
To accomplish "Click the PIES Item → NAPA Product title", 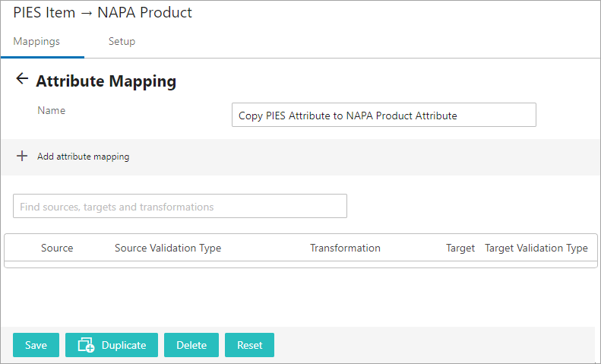I will click(x=103, y=13).
